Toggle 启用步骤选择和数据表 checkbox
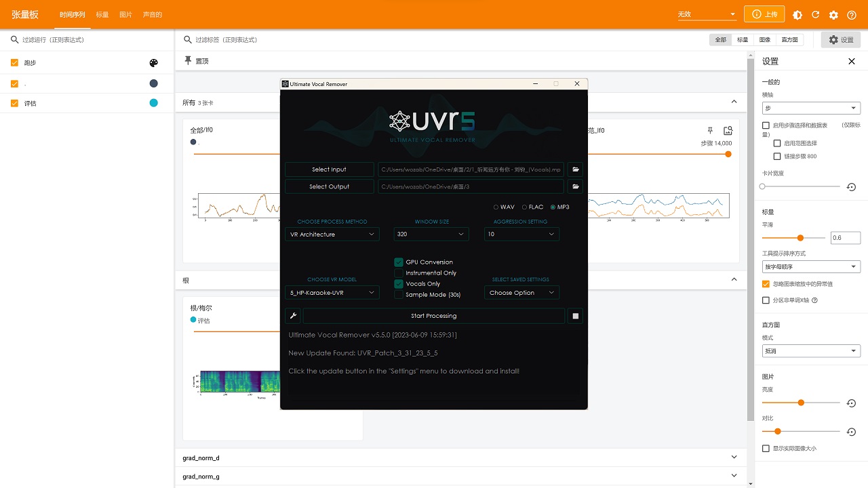This screenshot has width=868, height=488. [x=766, y=125]
